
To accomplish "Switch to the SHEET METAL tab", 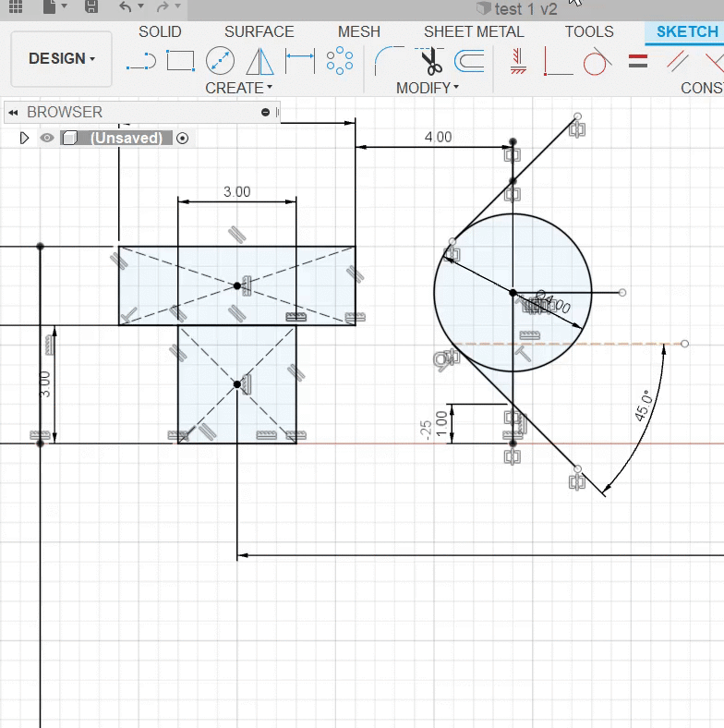I will pos(474,31).
